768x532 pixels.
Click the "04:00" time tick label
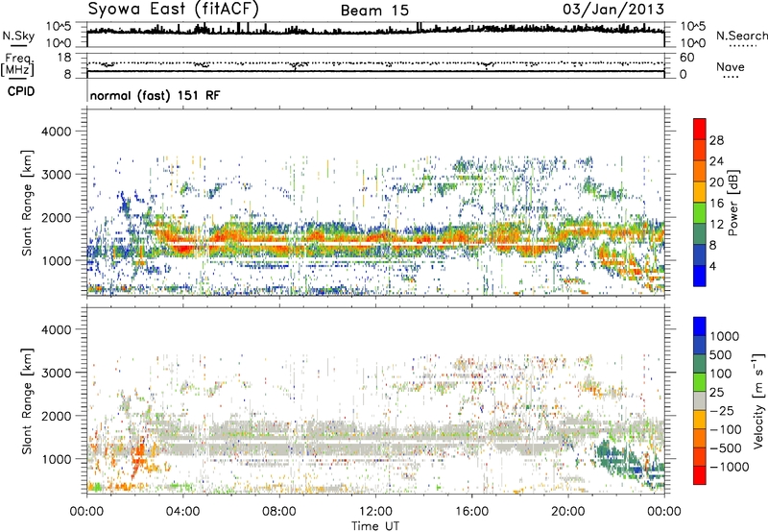[182, 511]
